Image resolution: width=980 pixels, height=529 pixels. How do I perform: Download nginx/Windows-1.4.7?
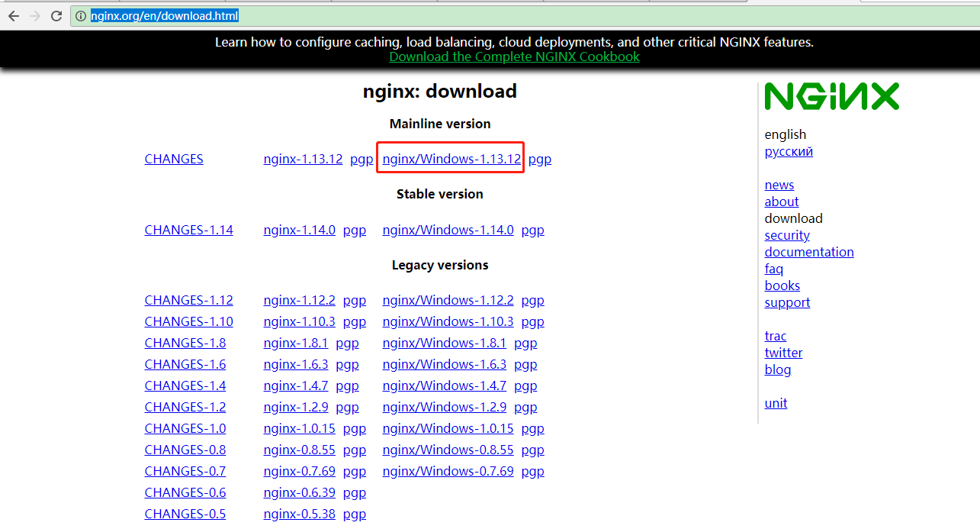tap(444, 385)
